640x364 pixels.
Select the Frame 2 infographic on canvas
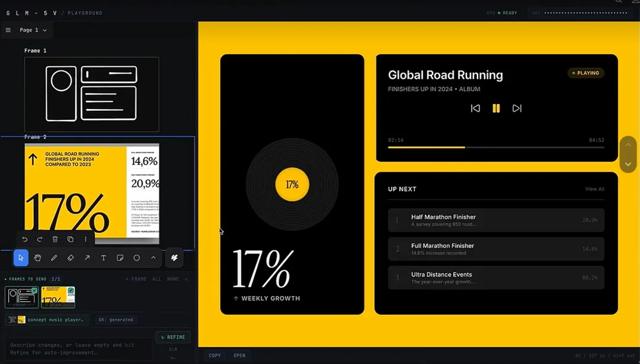[x=92, y=194]
